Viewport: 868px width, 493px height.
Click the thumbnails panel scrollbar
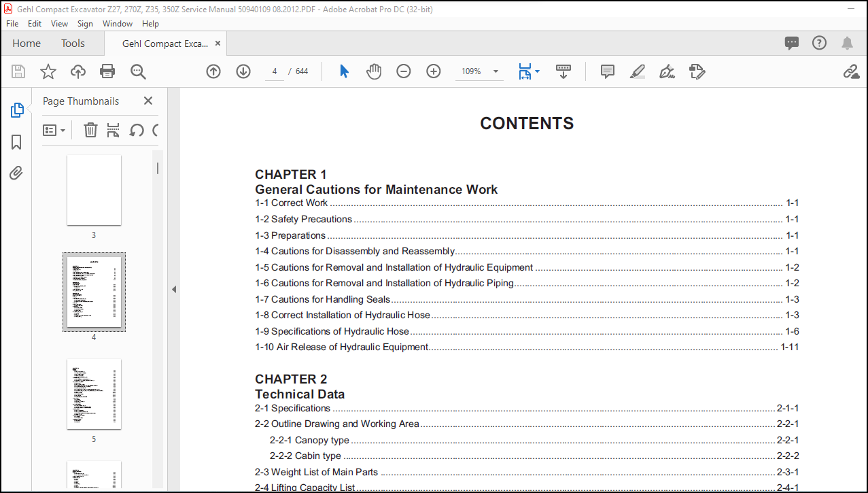[158, 167]
